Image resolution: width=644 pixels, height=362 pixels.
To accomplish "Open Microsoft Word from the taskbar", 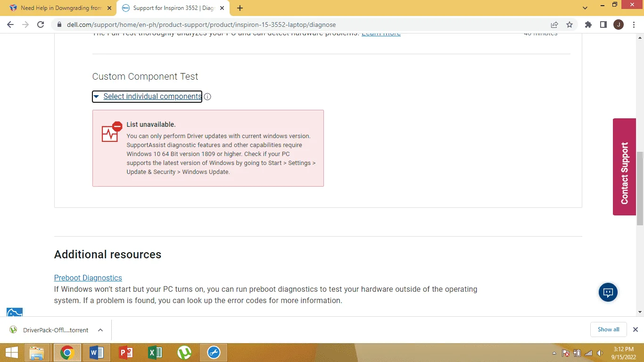I will click(x=96, y=353).
